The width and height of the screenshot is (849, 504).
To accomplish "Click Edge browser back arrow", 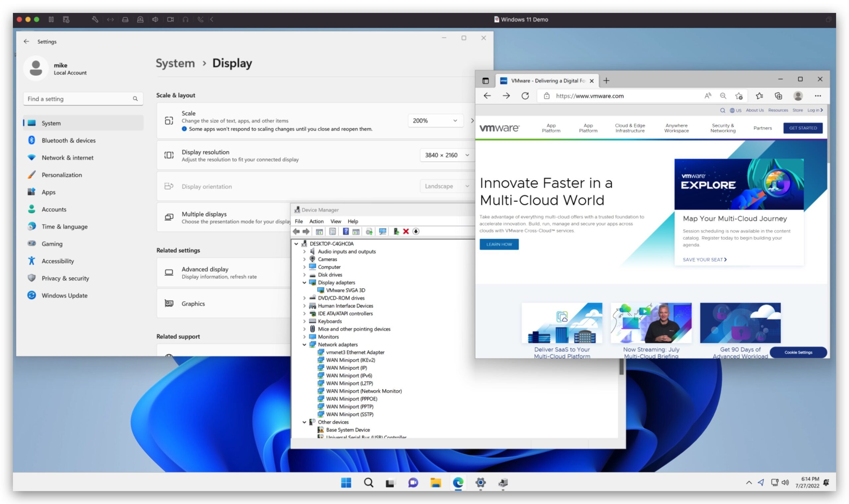I will (x=487, y=96).
